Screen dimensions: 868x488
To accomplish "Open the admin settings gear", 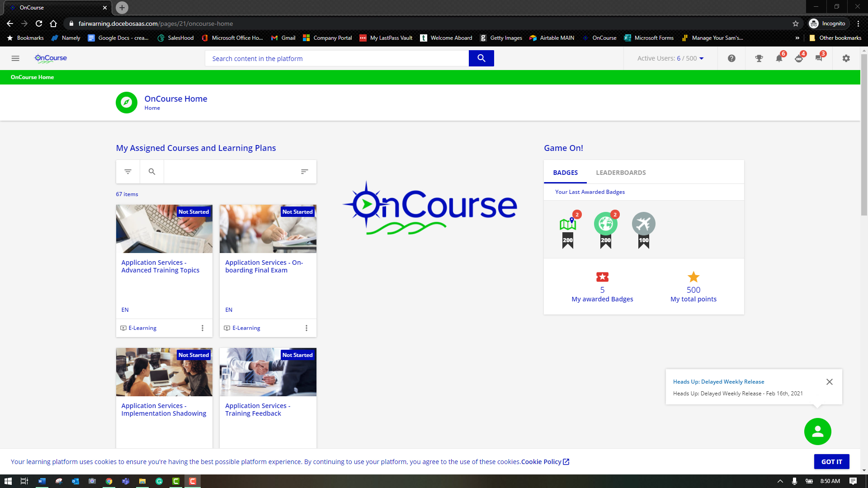I will pos(846,58).
